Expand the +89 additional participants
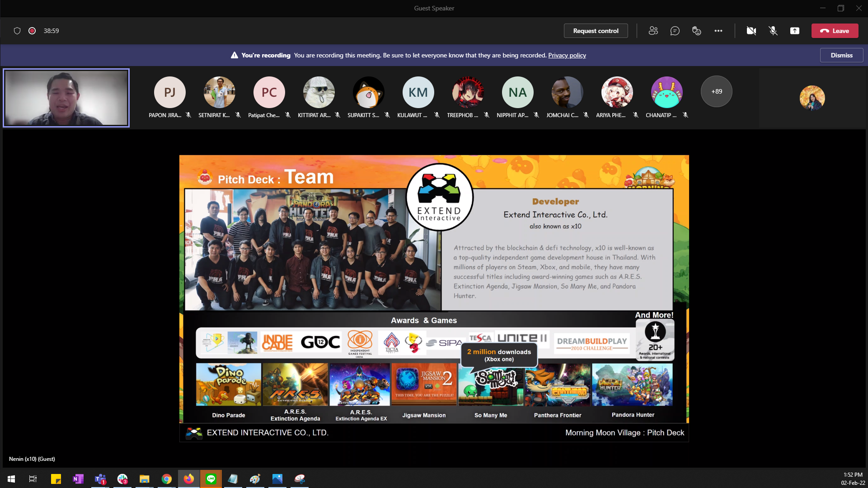 click(x=716, y=91)
